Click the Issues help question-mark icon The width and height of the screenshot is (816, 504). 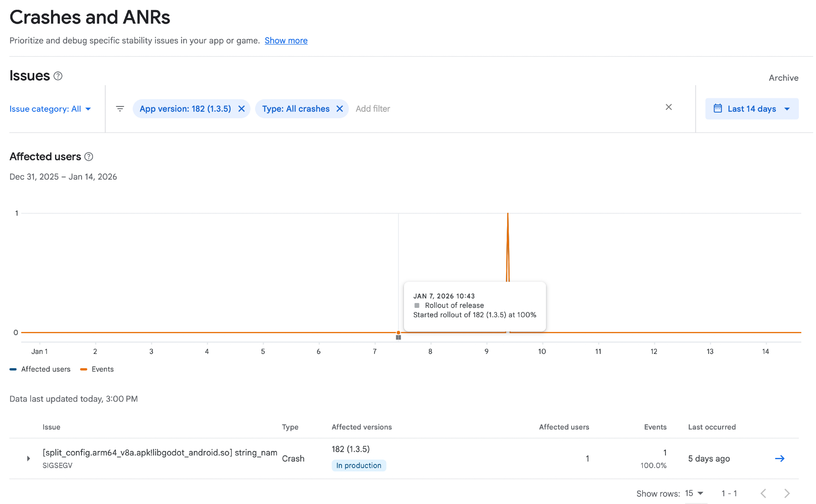[x=58, y=76]
